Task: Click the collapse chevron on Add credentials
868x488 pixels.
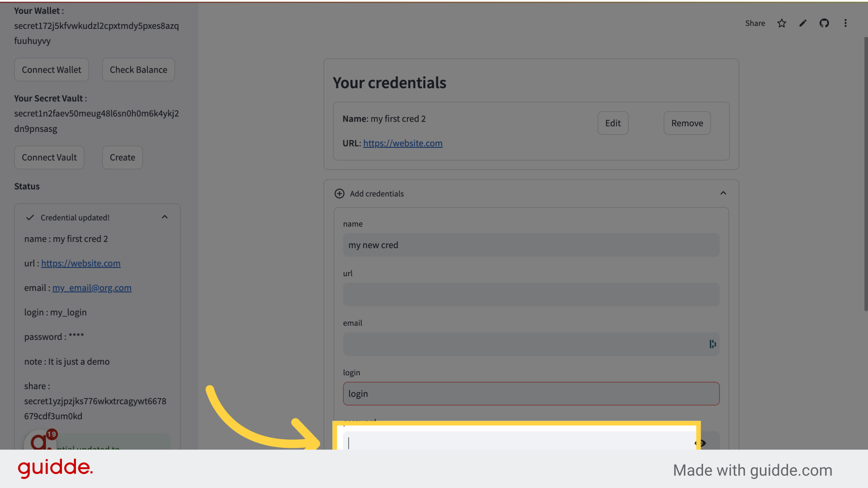Action: [x=723, y=192]
